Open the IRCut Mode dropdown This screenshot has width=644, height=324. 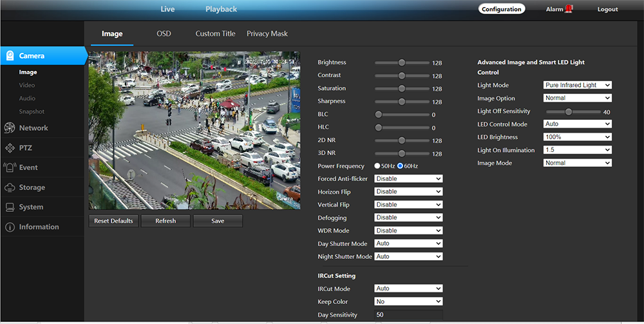pyautogui.click(x=408, y=289)
